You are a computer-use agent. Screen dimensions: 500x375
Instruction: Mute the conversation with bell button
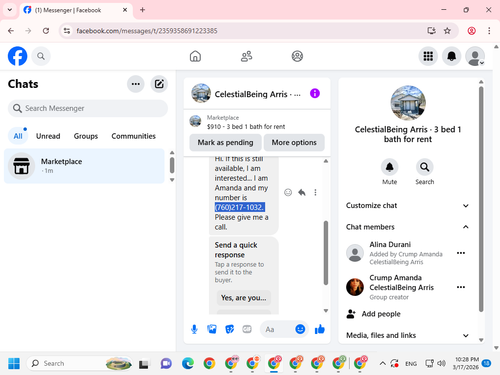(389, 167)
